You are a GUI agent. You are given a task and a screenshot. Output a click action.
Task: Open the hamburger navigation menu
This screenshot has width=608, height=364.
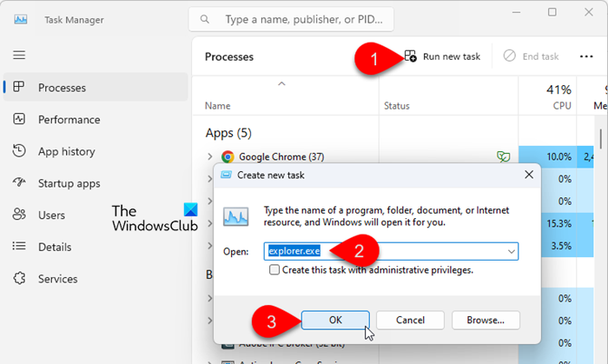click(x=19, y=55)
